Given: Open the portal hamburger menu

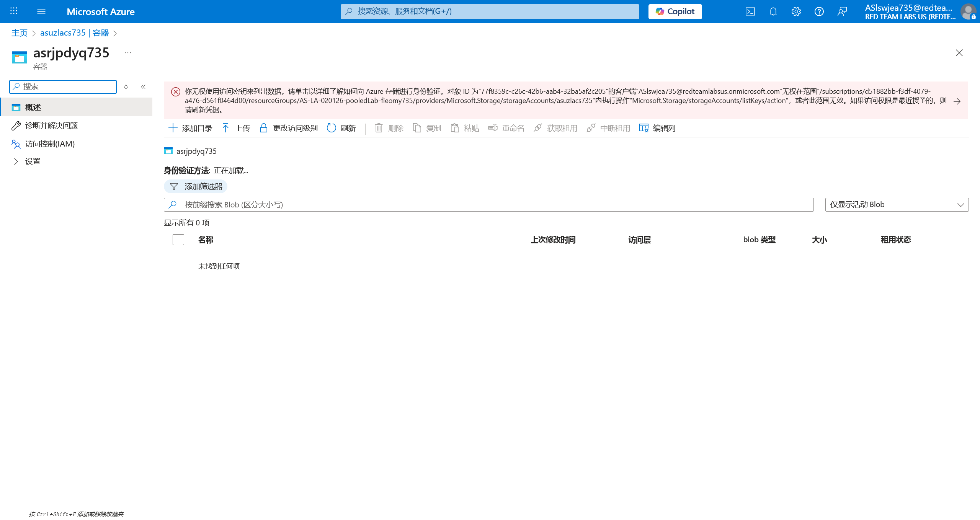Looking at the screenshot, I should 41,11.
